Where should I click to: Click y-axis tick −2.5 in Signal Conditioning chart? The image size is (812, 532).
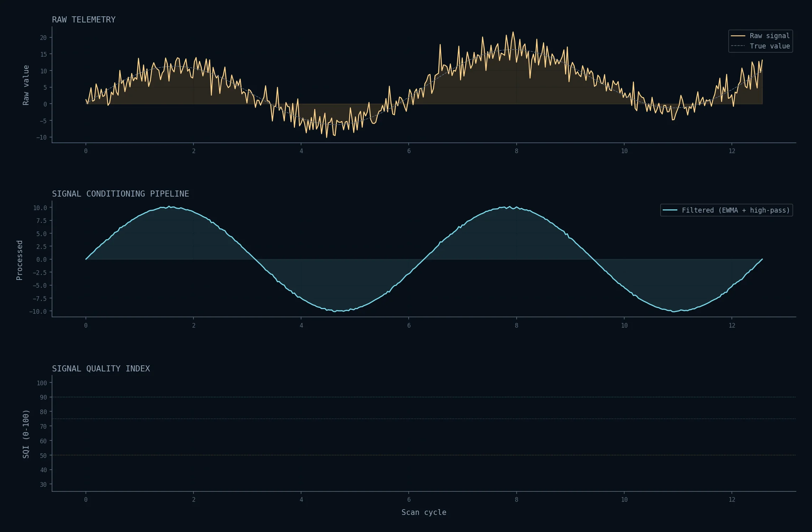tap(40, 273)
